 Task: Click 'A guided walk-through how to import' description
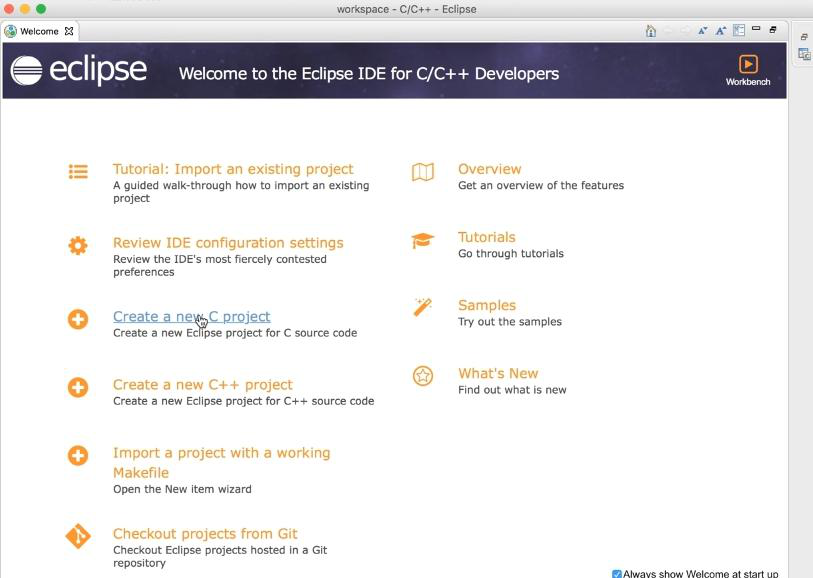tap(241, 191)
